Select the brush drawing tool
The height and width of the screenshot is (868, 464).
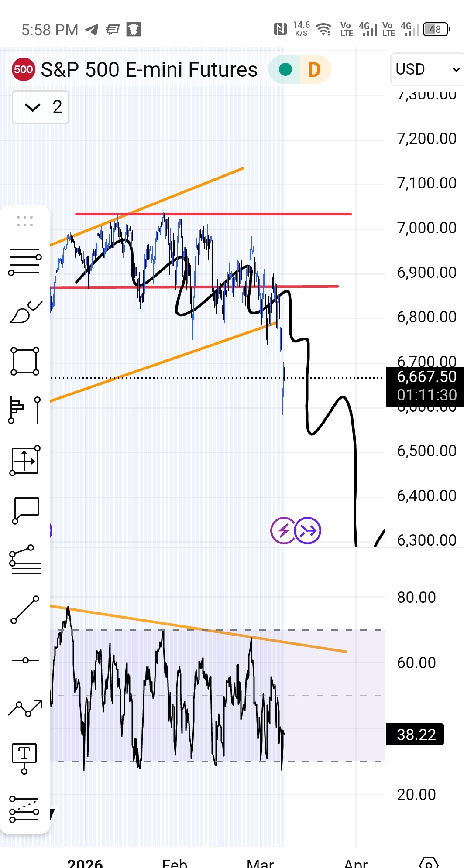tap(25, 312)
